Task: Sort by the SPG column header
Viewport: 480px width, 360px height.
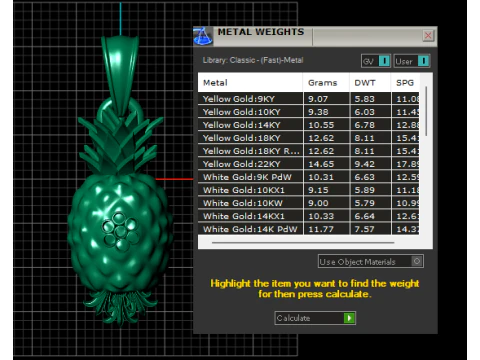Action: pos(405,82)
